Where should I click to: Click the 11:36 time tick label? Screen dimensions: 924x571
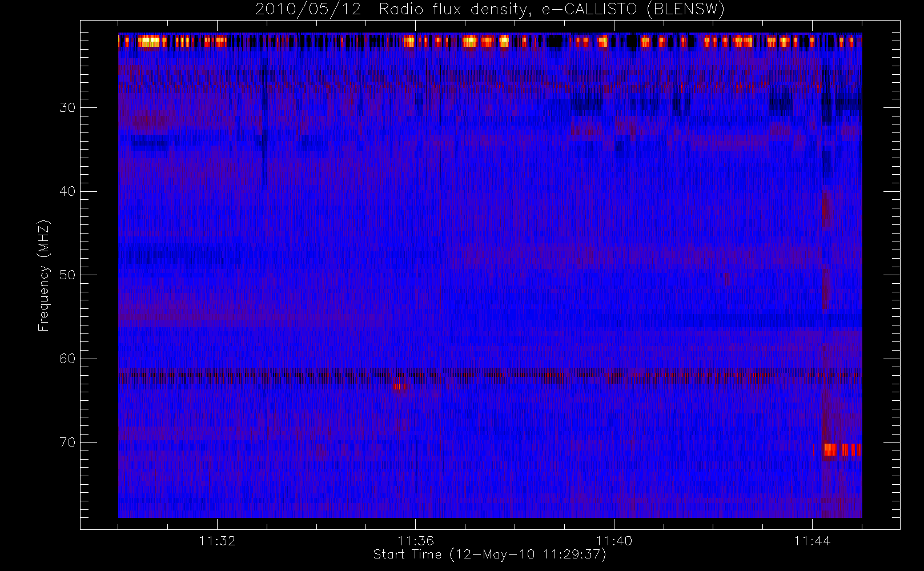click(416, 541)
